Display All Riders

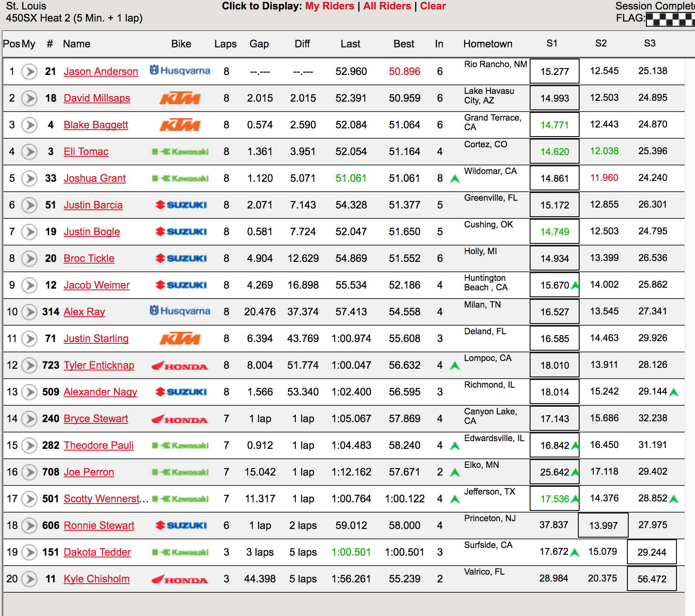(x=387, y=6)
